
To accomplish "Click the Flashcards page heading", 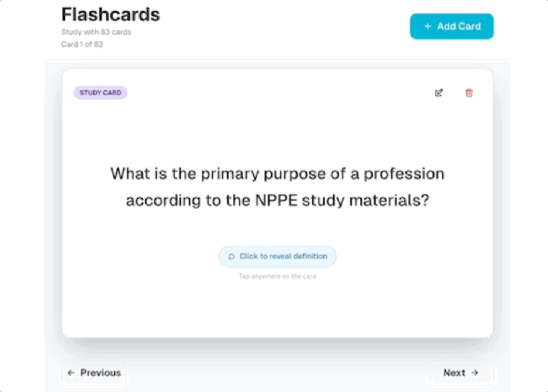I will click(110, 14).
